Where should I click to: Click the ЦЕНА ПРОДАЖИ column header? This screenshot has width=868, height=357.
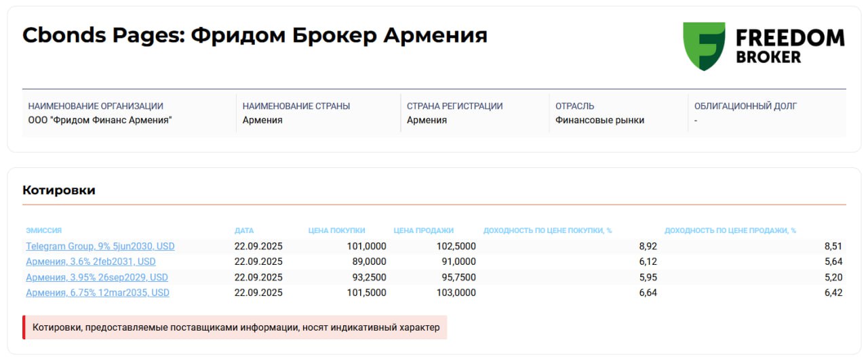(x=423, y=230)
